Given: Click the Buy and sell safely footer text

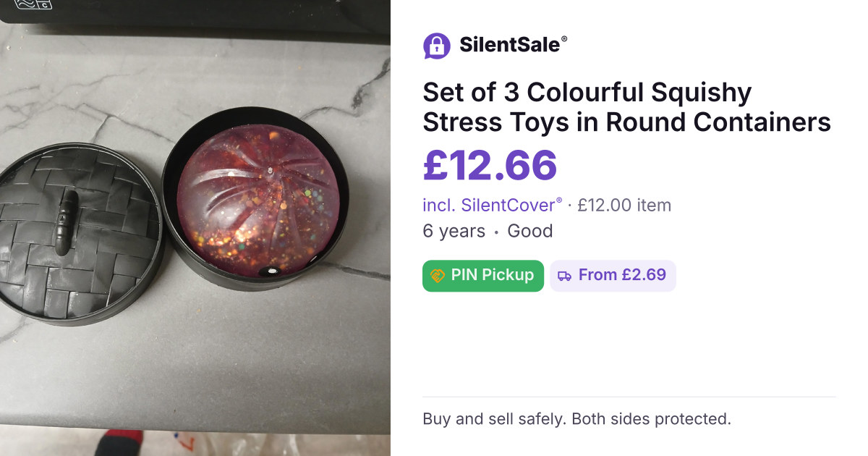Looking at the screenshot, I should pos(577,418).
